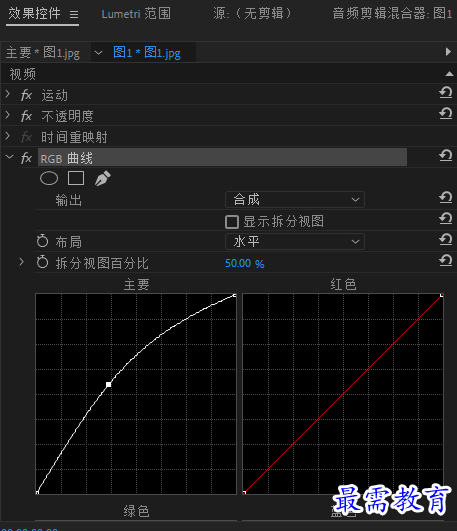The height and width of the screenshot is (531, 457).
Task: Select the RGB 曲线 effect name
Action: coord(66,158)
